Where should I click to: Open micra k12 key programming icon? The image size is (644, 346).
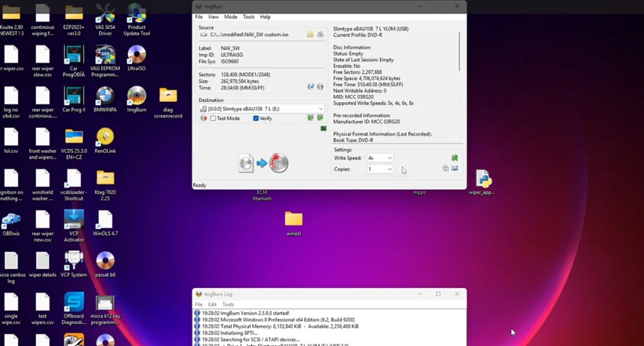point(105,310)
